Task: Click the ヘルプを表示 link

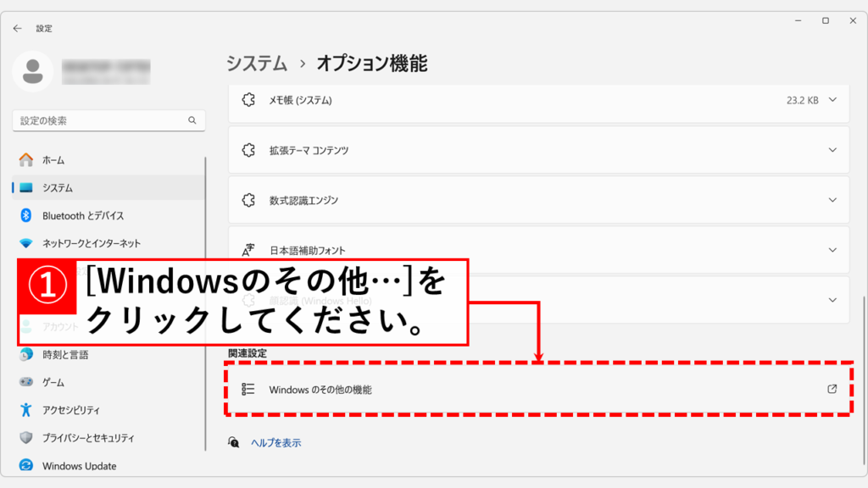Action: (275, 442)
